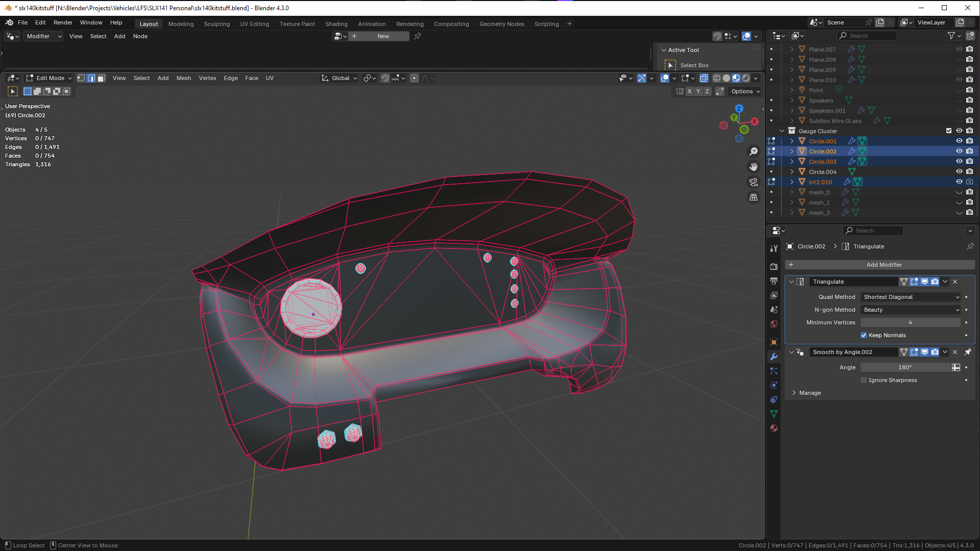Open the Modifiers wrench properties tab
The width and height of the screenshot is (980, 551).
pyautogui.click(x=774, y=357)
